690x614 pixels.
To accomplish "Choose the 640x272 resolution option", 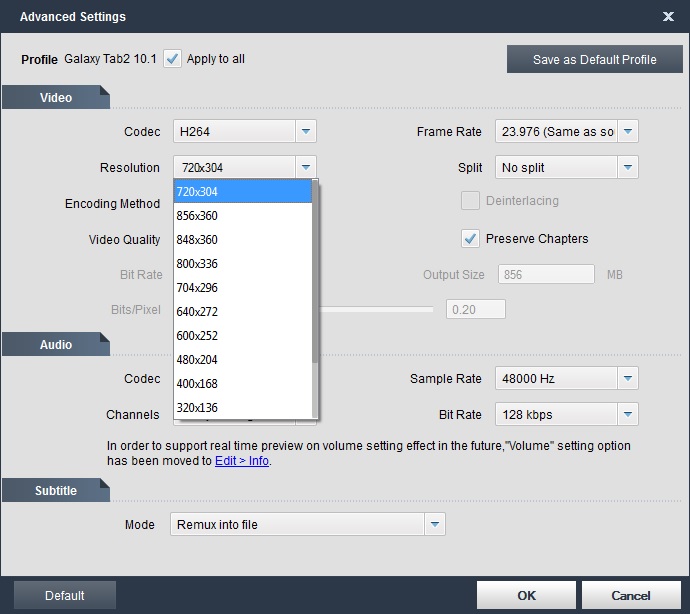I will [x=243, y=312].
